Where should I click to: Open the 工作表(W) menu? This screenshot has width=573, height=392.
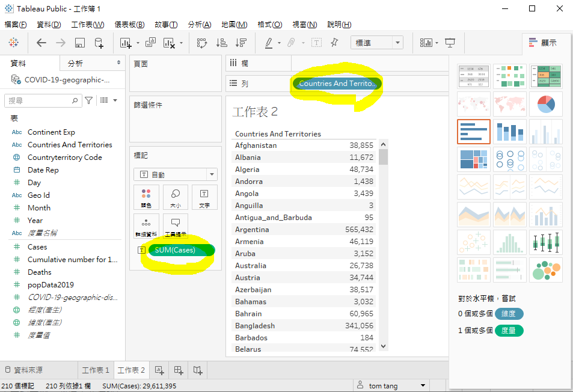tap(87, 25)
